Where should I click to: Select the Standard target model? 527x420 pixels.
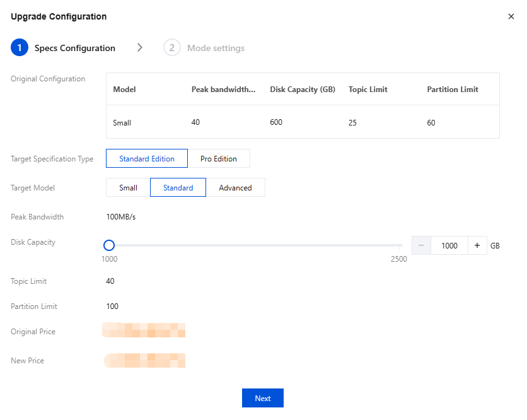point(178,187)
